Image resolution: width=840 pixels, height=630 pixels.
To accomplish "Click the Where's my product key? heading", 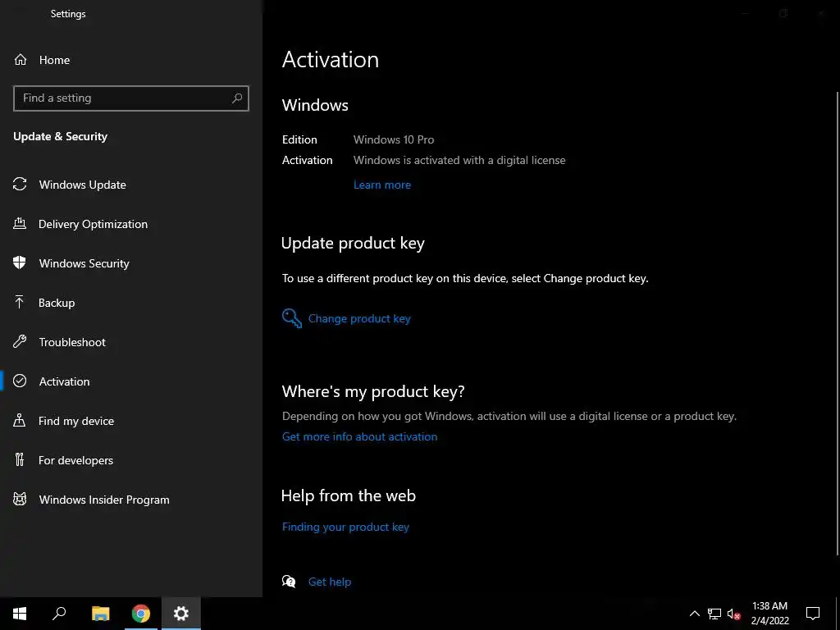I will (373, 391).
